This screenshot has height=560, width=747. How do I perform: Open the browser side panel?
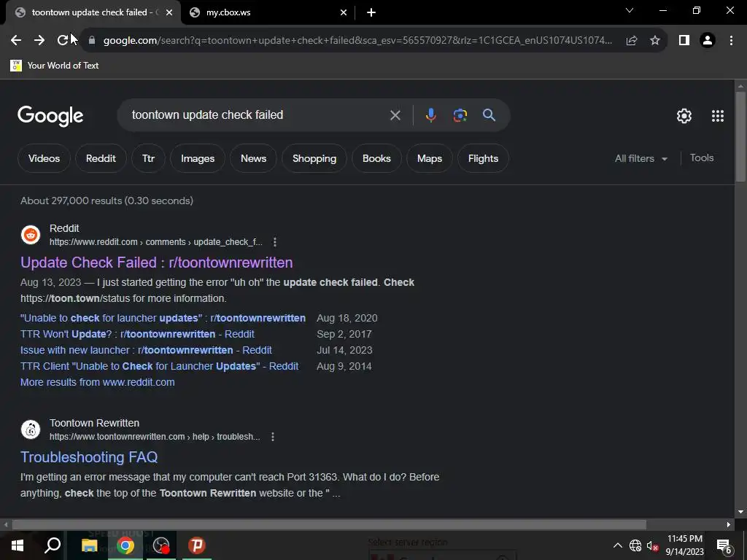(684, 41)
